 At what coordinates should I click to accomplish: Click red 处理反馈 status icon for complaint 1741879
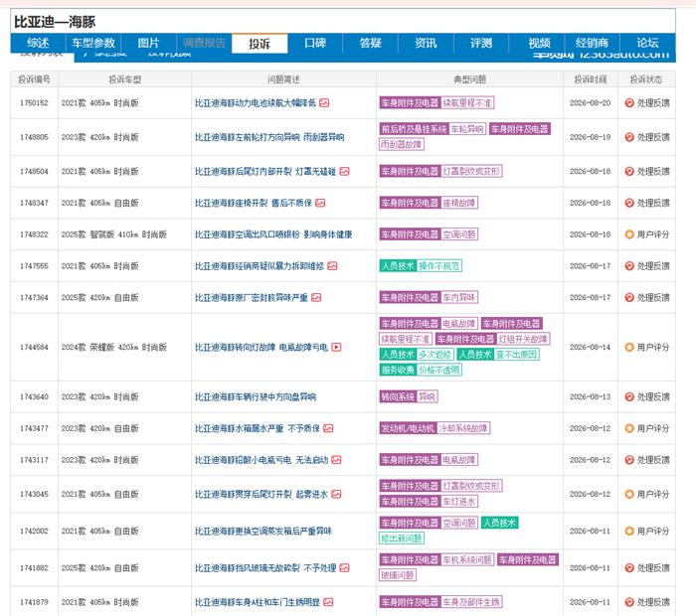point(629,602)
